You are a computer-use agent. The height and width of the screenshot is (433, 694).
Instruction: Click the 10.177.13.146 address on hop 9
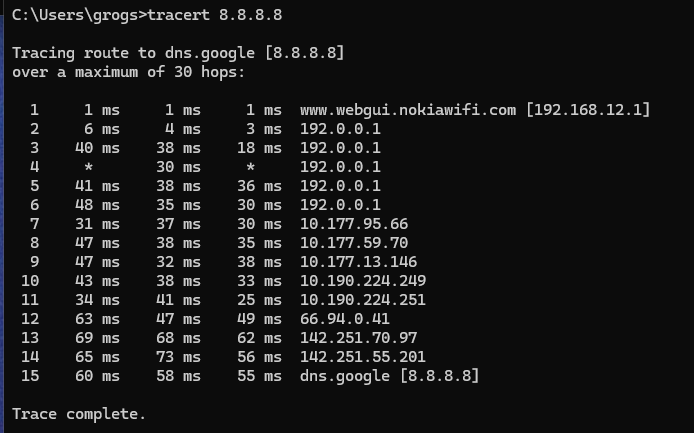point(358,262)
